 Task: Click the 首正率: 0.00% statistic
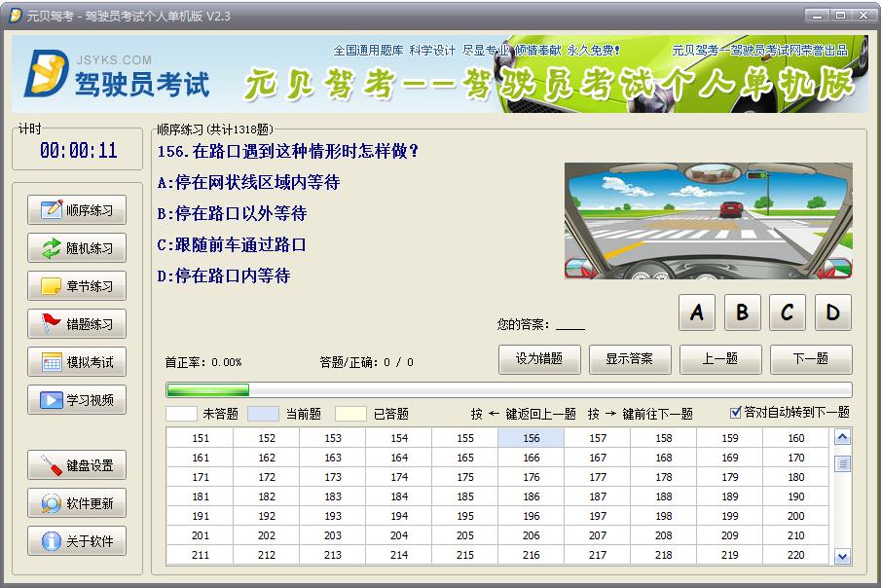point(203,362)
